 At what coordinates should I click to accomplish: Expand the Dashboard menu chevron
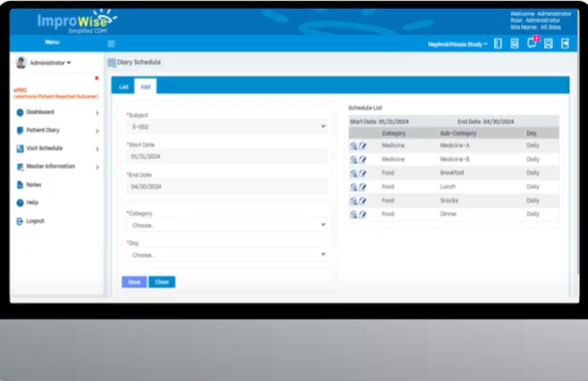tap(97, 113)
